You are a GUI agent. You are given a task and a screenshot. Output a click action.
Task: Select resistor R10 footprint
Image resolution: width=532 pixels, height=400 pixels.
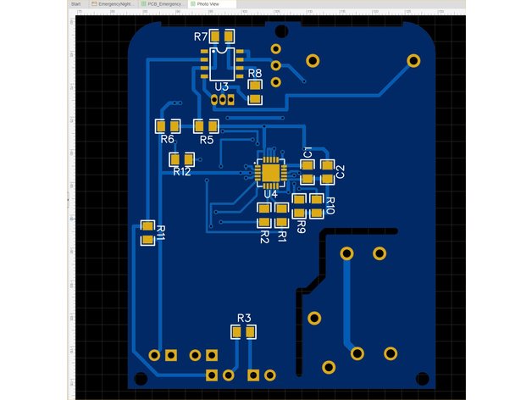coord(317,205)
